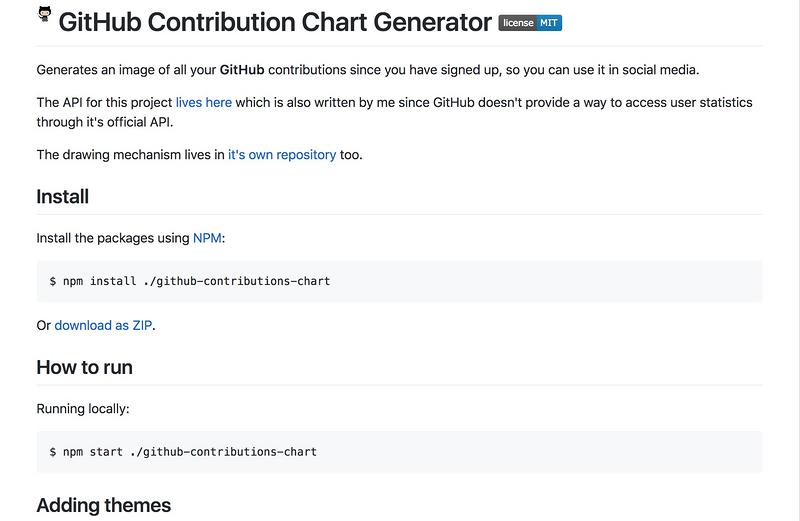Click the gray 'license' half of the badge
Viewport: 800px width, 521px height.
point(517,23)
